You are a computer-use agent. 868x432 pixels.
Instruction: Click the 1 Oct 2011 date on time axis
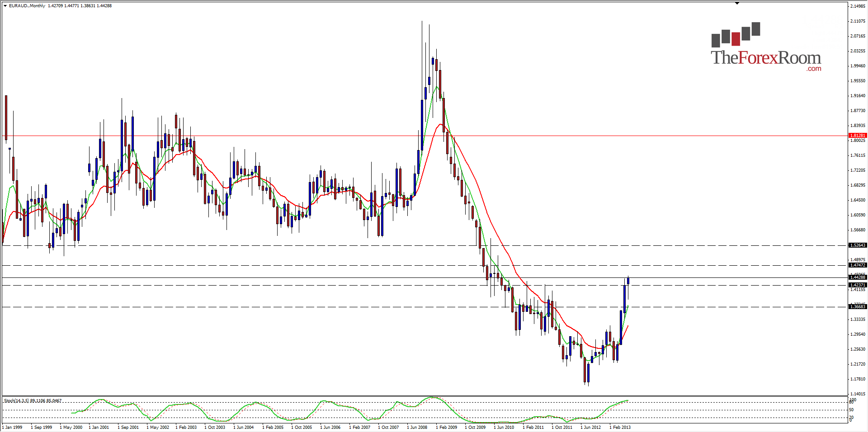(562, 427)
